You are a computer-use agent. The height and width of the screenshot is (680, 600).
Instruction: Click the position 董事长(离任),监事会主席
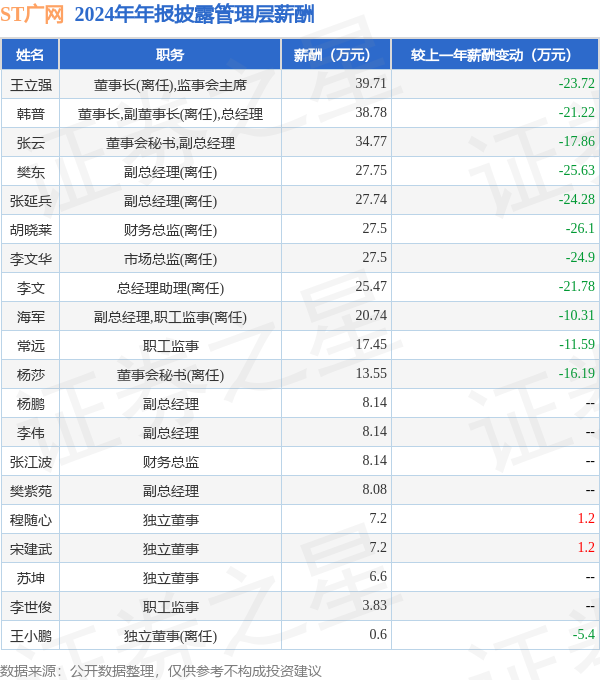170,85
